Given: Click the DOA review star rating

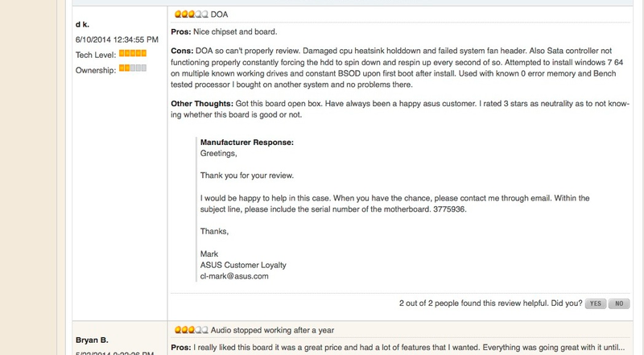Looking at the screenshot, I should (192, 14).
